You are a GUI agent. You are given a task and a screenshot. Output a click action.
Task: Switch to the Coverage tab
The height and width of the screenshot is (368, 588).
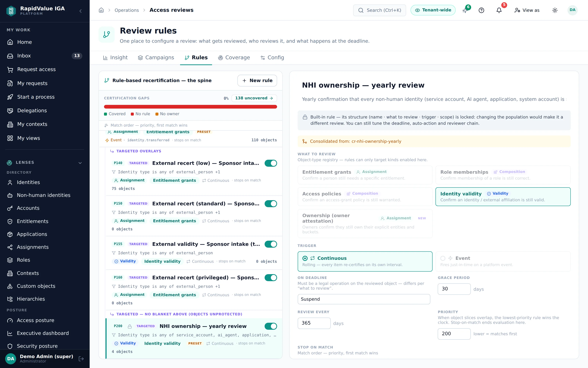click(x=234, y=58)
